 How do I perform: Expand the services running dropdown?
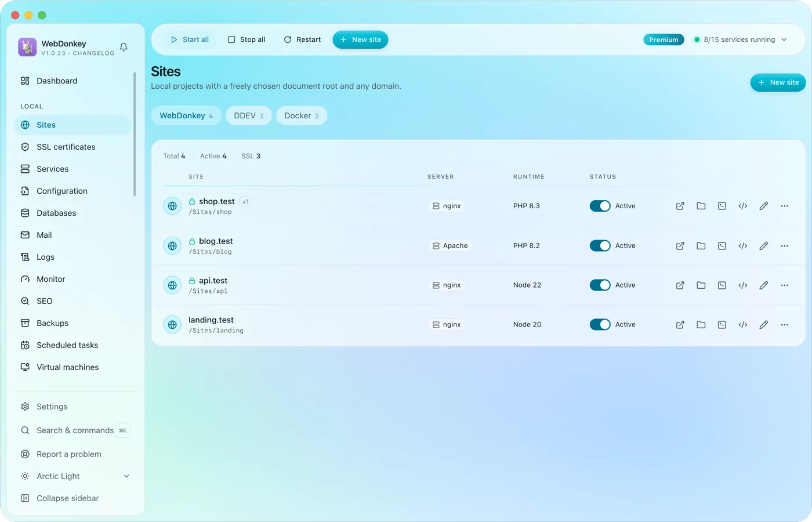(741, 39)
